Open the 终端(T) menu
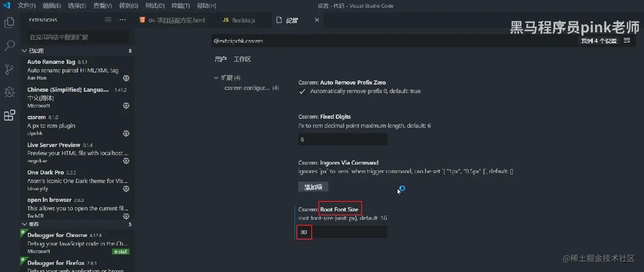The width and height of the screenshot is (644, 272). [180, 6]
